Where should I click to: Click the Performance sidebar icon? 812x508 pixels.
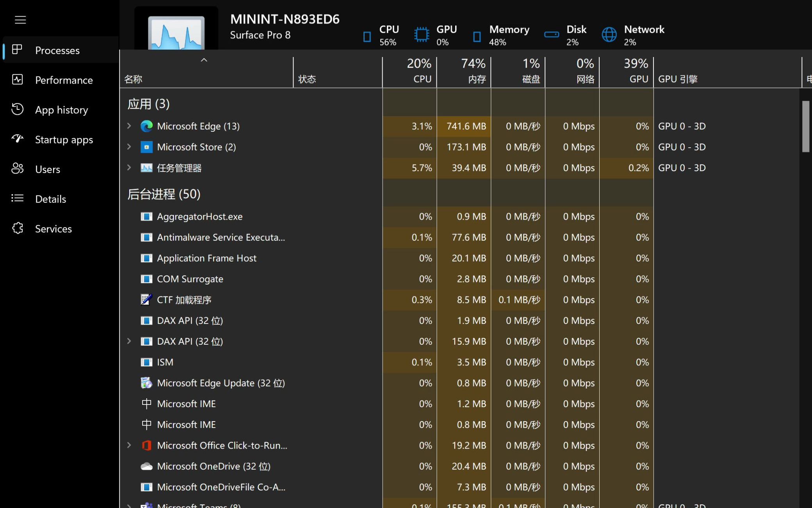pos(18,80)
